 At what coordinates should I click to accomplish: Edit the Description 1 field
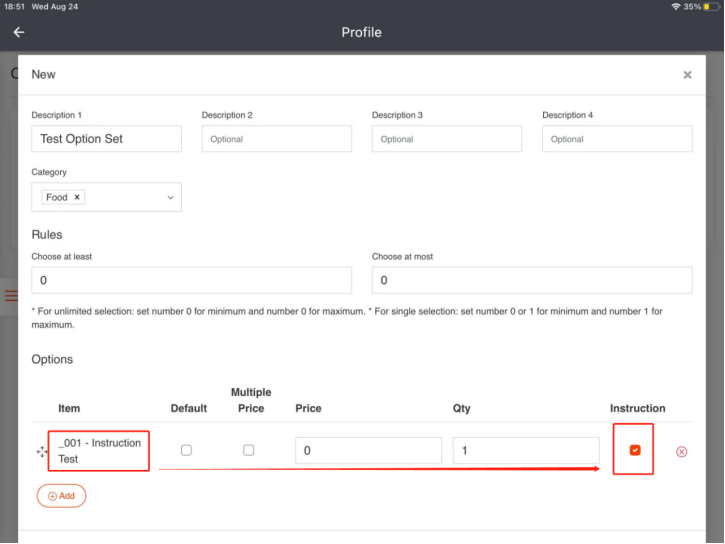click(106, 139)
